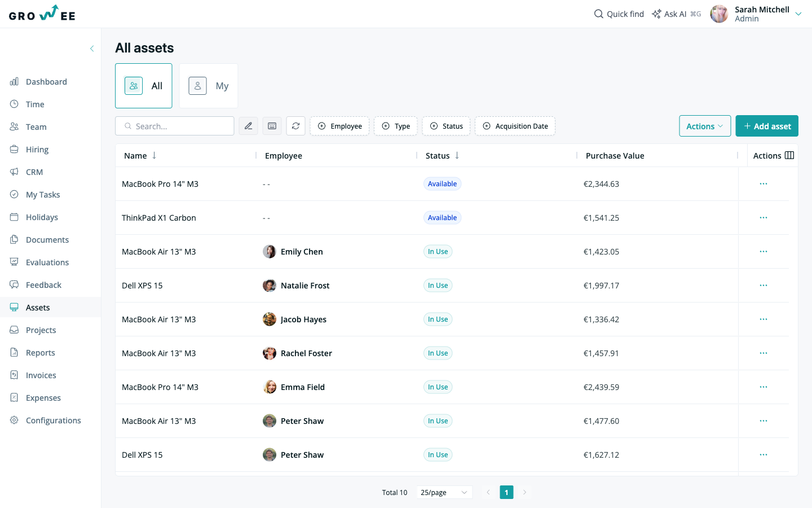
Task: Open the Actions dropdown button
Action: click(705, 126)
